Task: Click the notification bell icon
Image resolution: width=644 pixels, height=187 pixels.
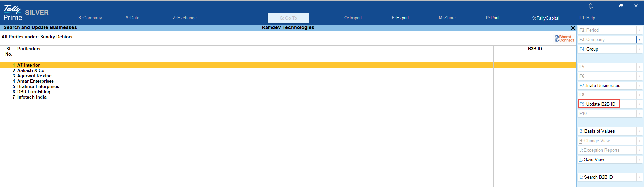Action: [x=590, y=6]
